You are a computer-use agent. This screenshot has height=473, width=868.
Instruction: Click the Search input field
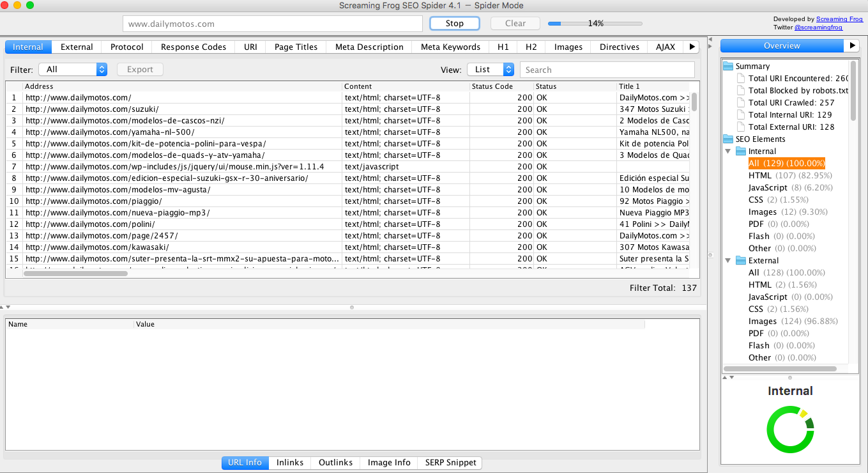tap(607, 70)
